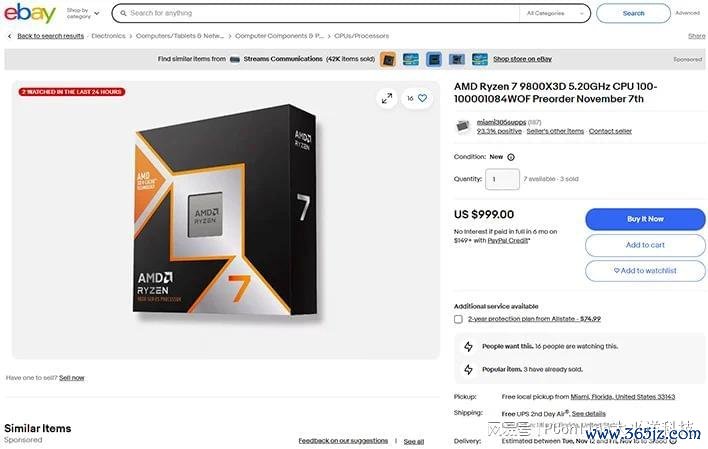Expand the All Categories dropdown

(x=555, y=14)
